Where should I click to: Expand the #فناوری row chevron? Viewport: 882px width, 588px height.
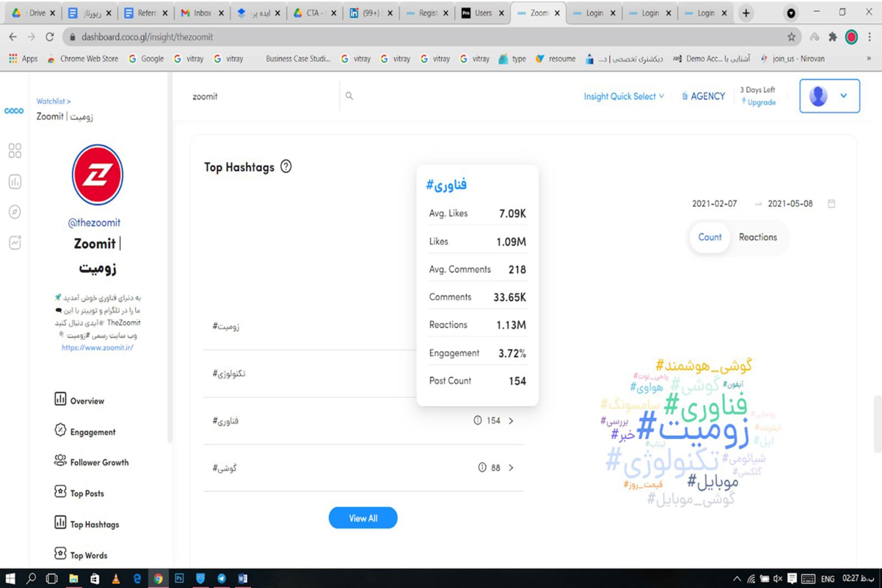(511, 421)
